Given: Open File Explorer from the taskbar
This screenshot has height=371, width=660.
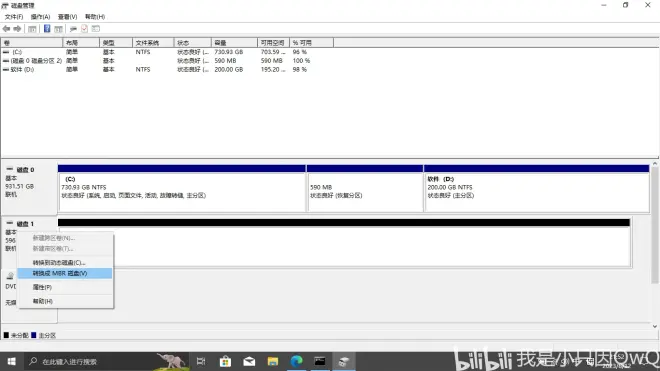Looking at the screenshot, I should (273, 361).
